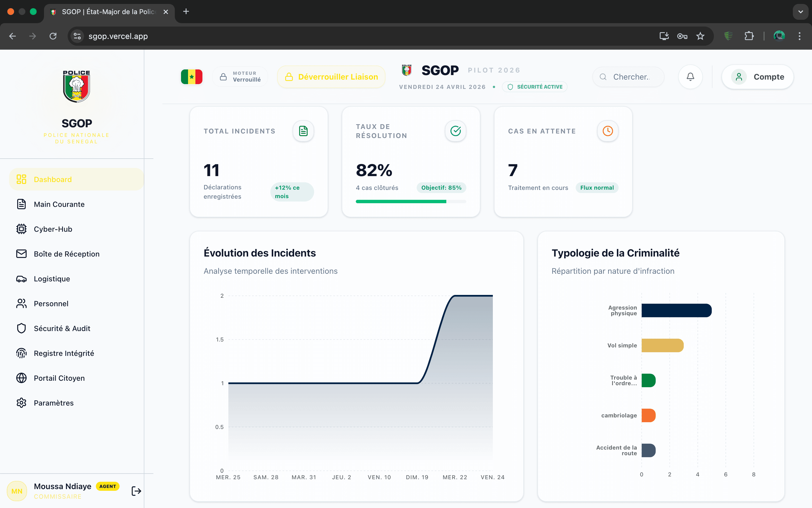Click the Flux normal badge
Image resolution: width=812 pixels, height=508 pixels.
coord(597,188)
